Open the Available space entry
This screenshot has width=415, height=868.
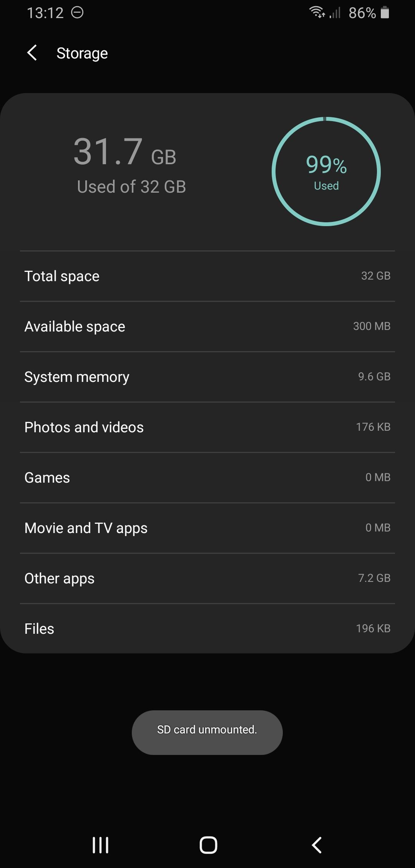tap(207, 327)
